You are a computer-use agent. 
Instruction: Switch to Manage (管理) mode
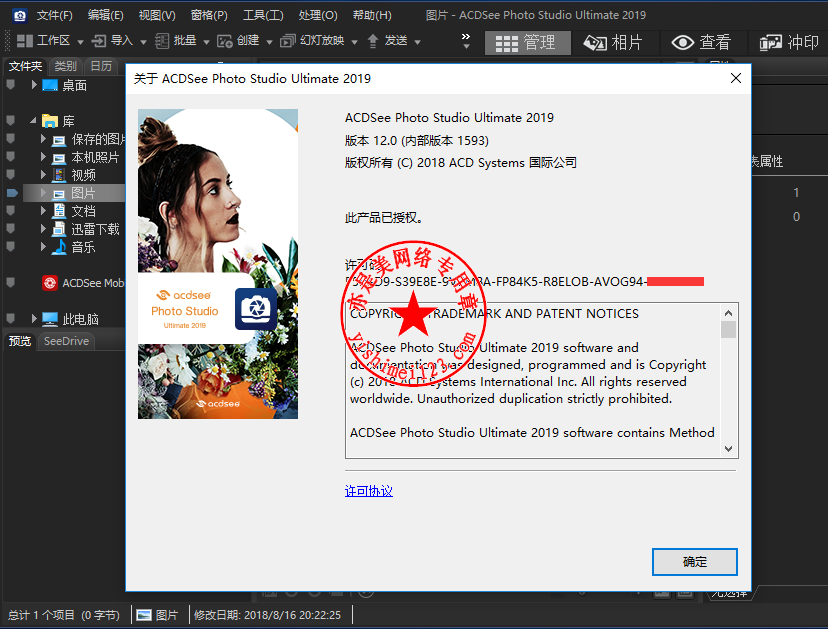(x=528, y=43)
